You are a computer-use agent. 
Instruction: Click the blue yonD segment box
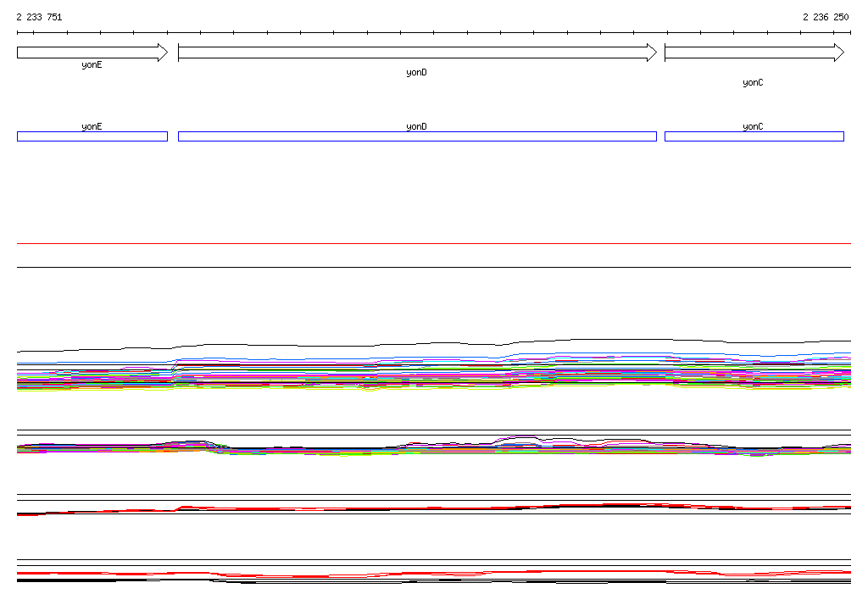[x=417, y=136]
